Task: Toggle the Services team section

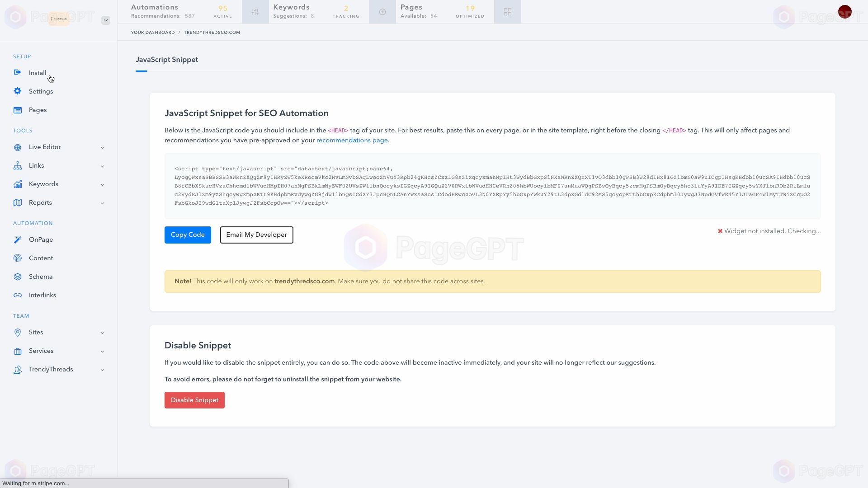Action: (102, 351)
